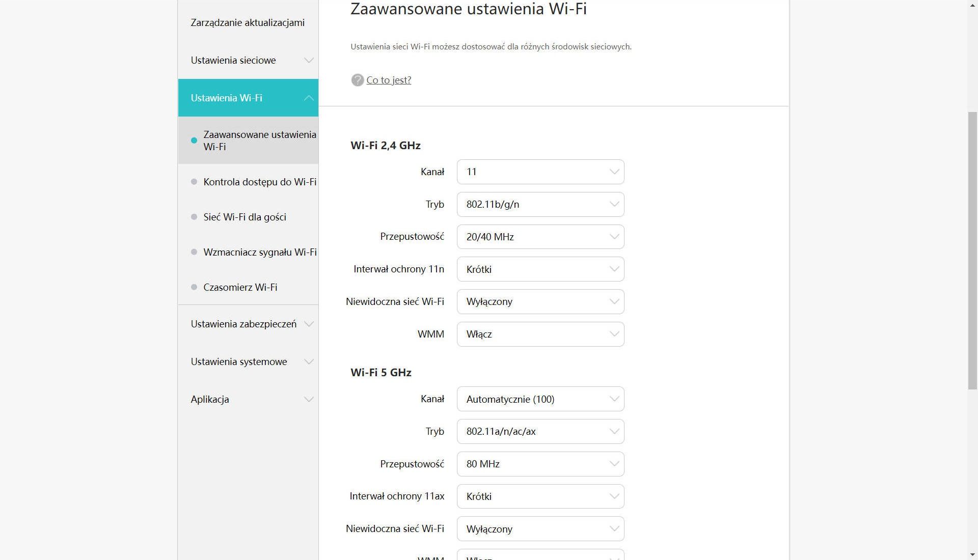Screen dimensions: 978x560
Task: Open 2.4 GHz Niewidoczna sieć Wi-Fi dropdown
Action: [x=540, y=301]
